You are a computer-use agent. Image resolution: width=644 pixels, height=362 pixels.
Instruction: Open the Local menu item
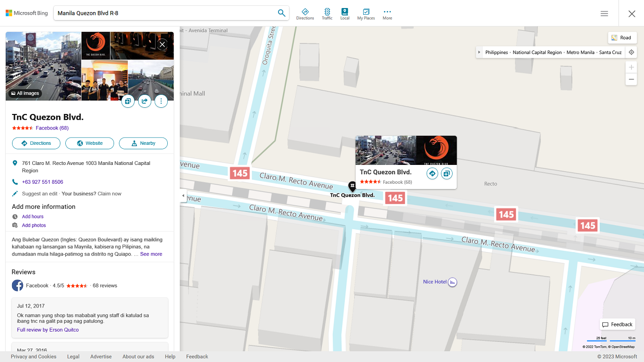pyautogui.click(x=345, y=14)
